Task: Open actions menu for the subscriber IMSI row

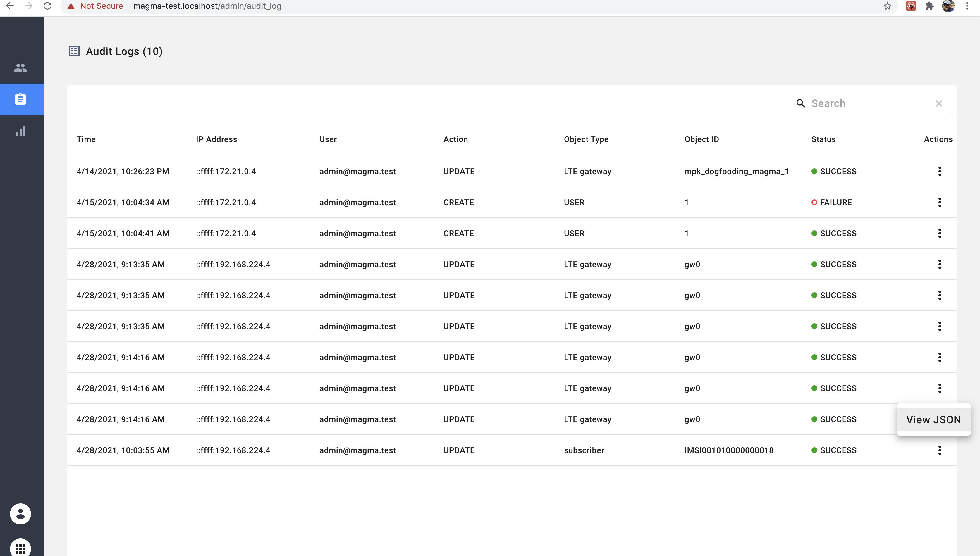Action: pyautogui.click(x=939, y=450)
